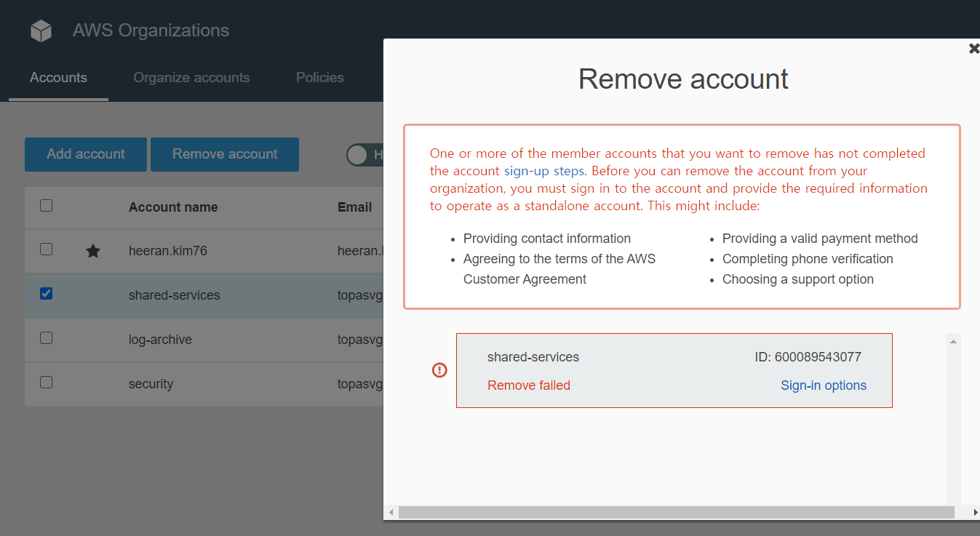The width and height of the screenshot is (980, 536).
Task: Click the horizontal scrollbar left arrow
Action: (391, 513)
